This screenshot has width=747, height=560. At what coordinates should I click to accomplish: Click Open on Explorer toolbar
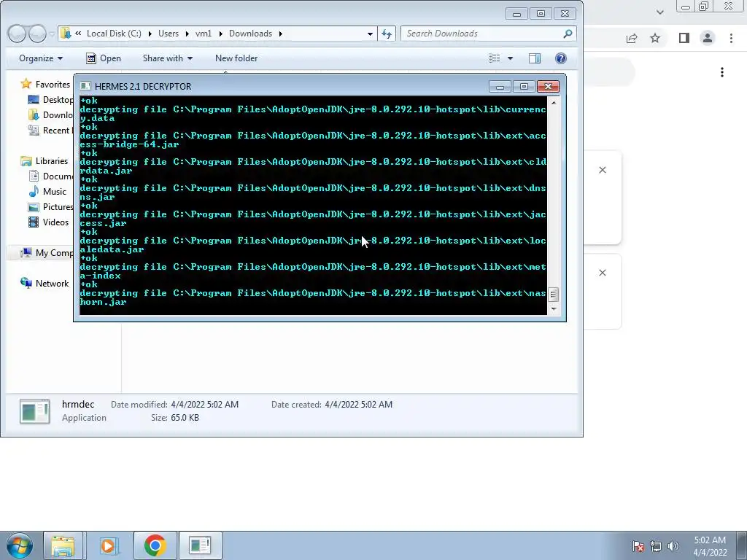tap(104, 58)
